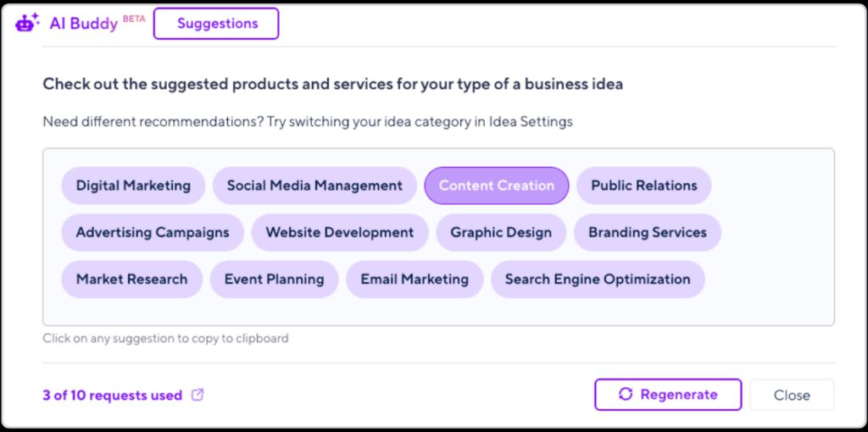868x432 pixels.
Task: Open the 3 of 10 requests used link
Action: pyautogui.click(x=113, y=395)
